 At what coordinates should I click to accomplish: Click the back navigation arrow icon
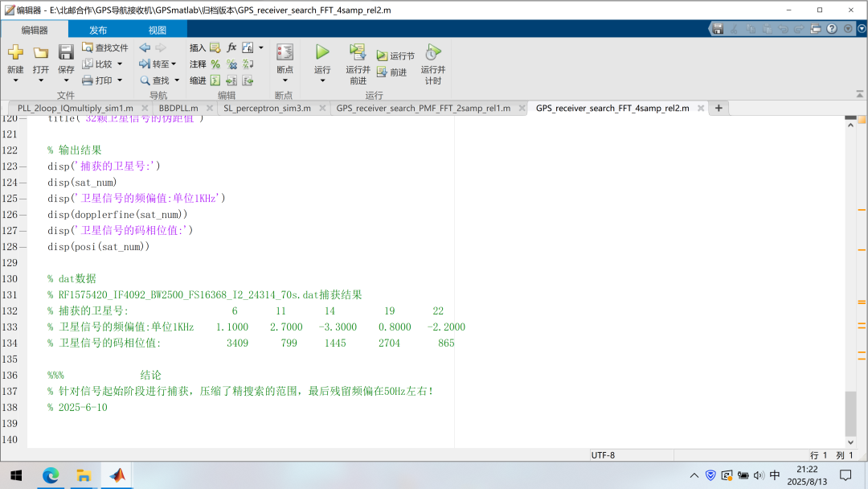[x=145, y=47]
